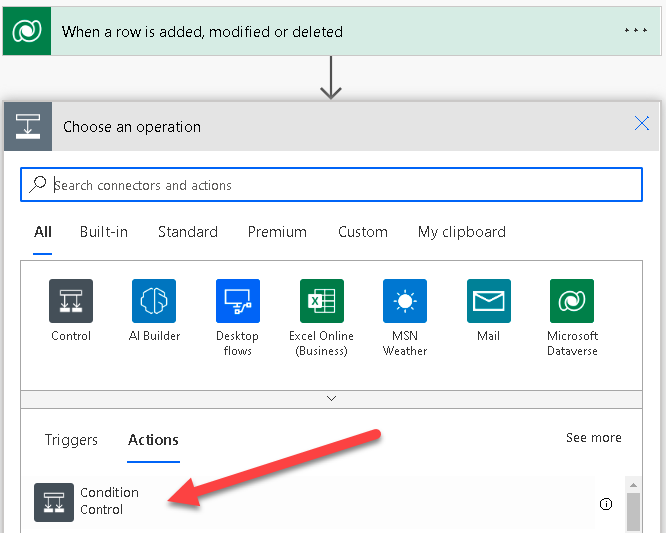Click the Dataverse trigger icon in header

coord(27,31)
